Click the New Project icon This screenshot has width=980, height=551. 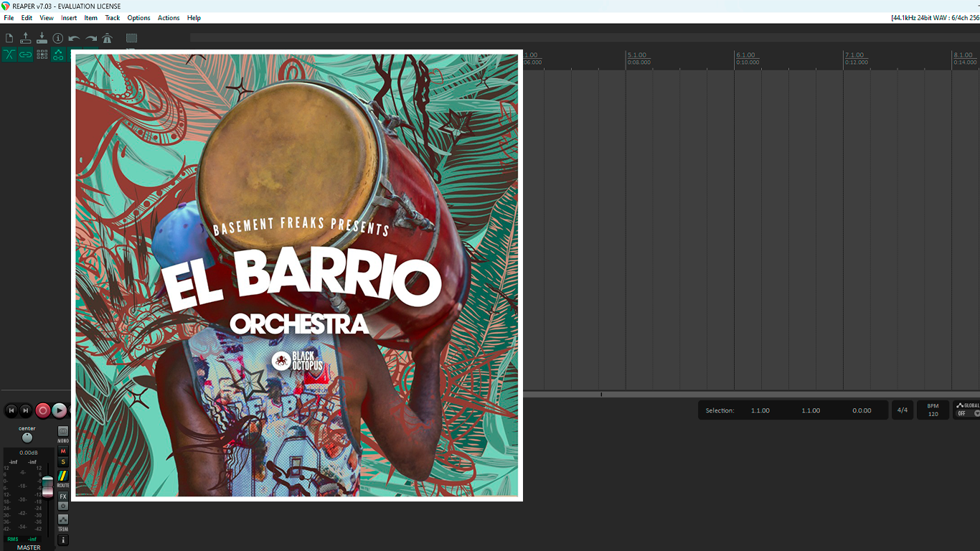(x=9, y=38)
